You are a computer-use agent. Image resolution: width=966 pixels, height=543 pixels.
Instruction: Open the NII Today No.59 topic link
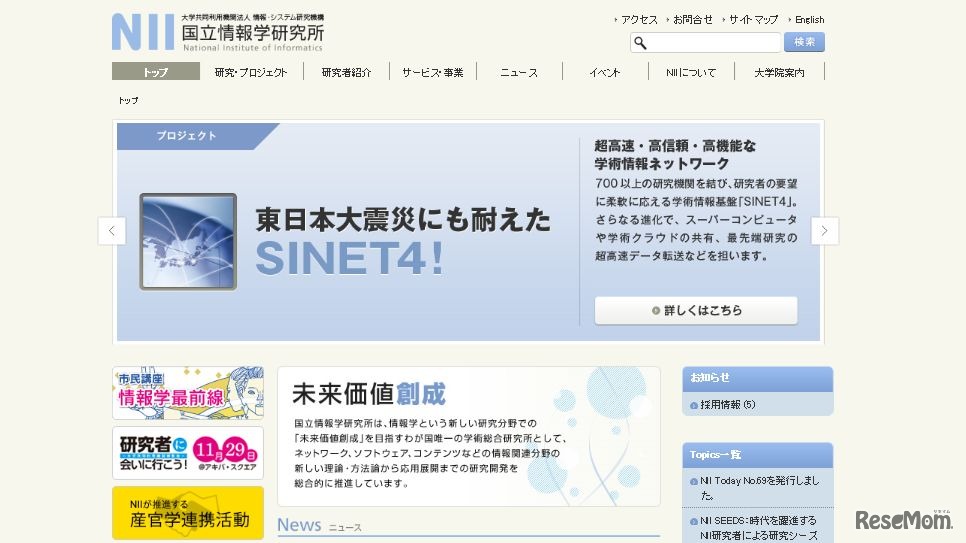point(760,488)
